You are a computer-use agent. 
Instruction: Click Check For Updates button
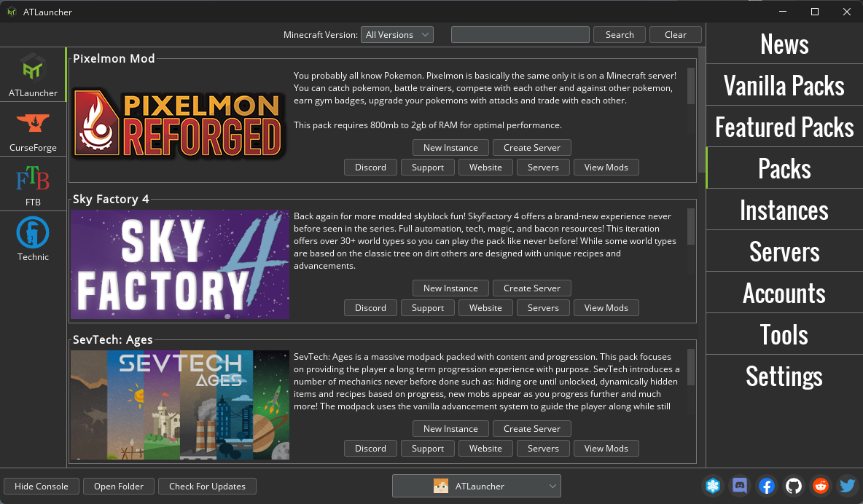click(x=207, y=486)
